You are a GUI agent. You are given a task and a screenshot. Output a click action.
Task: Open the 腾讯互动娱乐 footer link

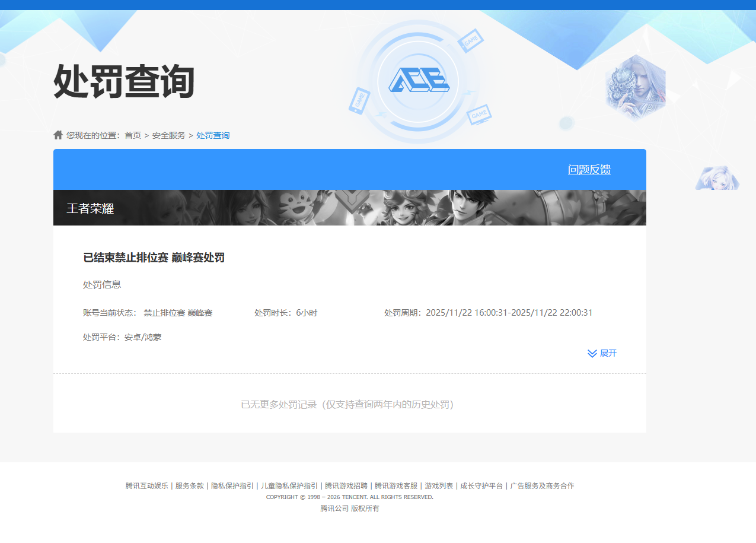146,485
